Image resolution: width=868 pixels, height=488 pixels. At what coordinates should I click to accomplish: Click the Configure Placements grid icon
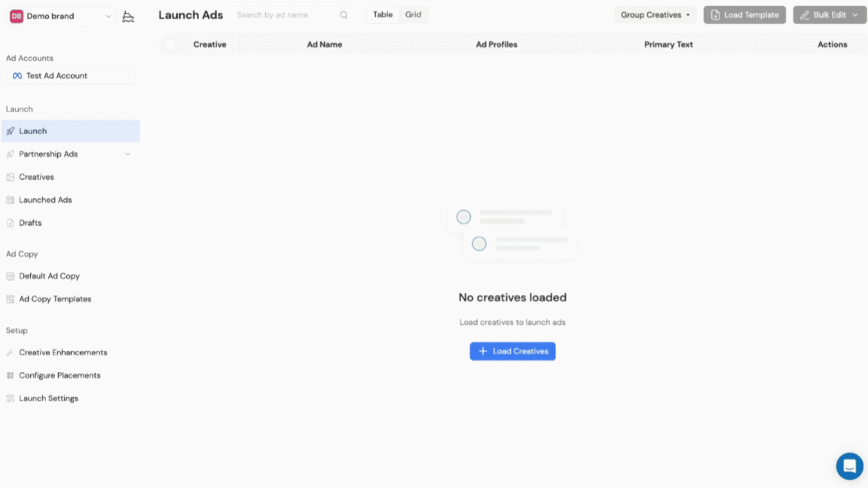click(x=10, y=375)
